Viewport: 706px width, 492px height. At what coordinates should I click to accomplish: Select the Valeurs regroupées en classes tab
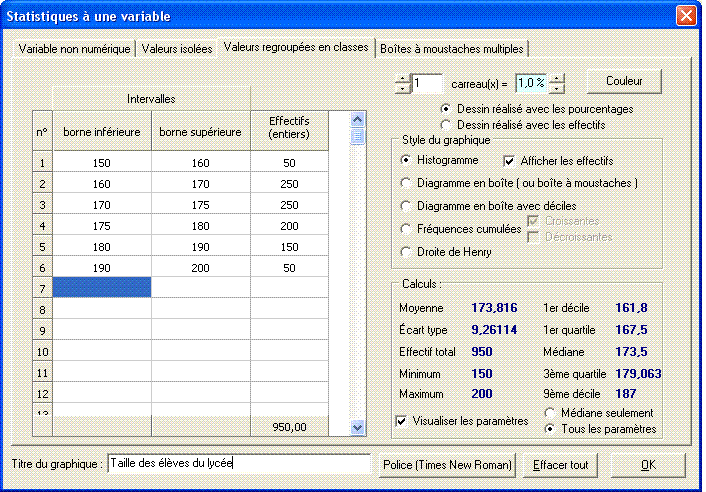tap(296, 47)
